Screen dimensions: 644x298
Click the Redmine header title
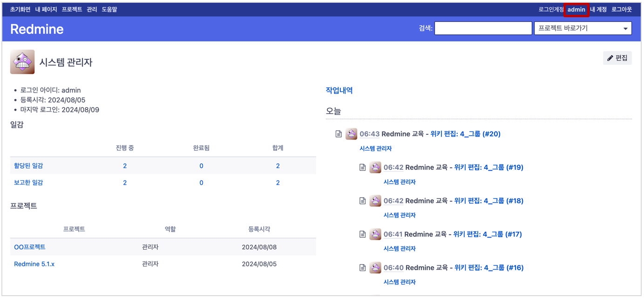tap(37, 29)
